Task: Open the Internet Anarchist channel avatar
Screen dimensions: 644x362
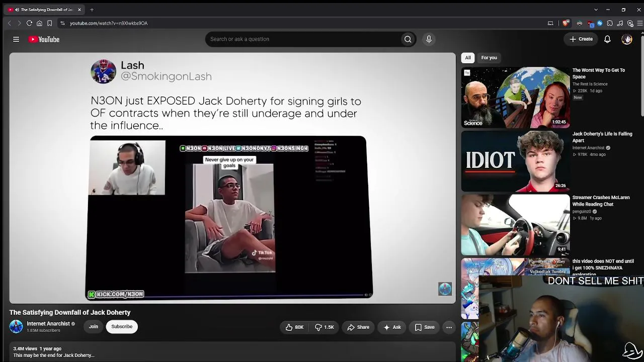Action: tap(16, 327)
